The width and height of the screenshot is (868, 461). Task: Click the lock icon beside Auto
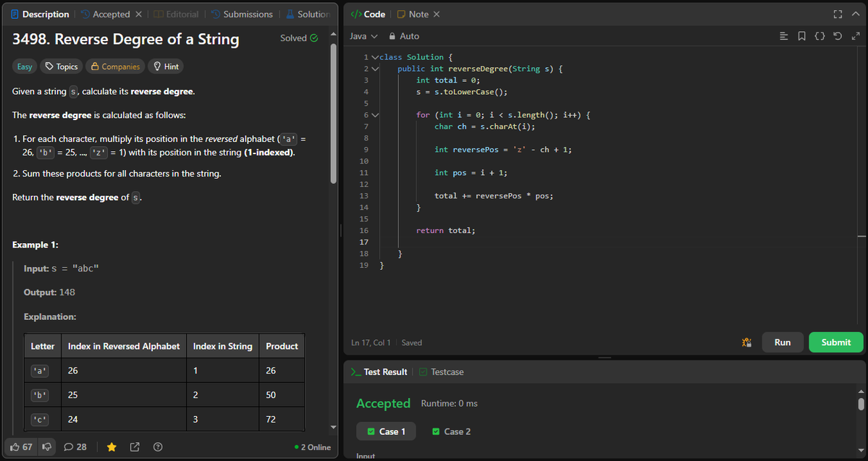click(x=392, y=36)
